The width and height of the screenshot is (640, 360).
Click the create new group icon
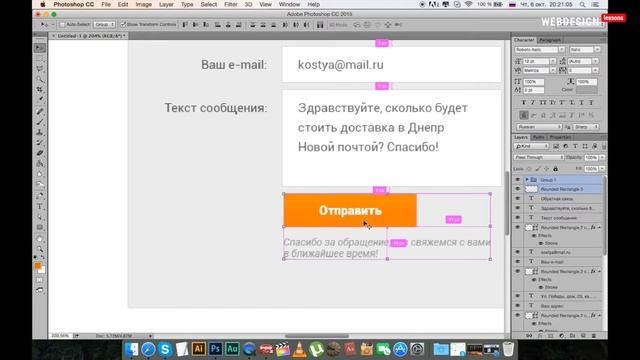tap(572, 336)
